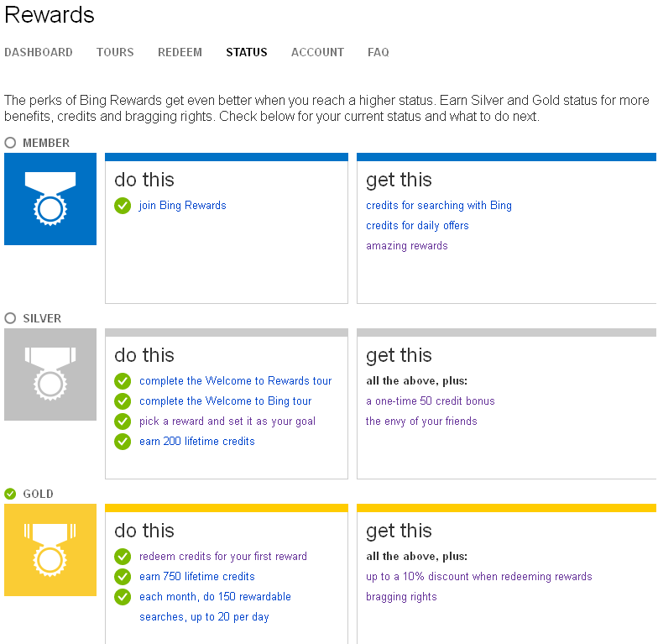Viewport: 658px width, 644px height.
Task: Click the green check next to GOLD
Action: coord(10,494)
